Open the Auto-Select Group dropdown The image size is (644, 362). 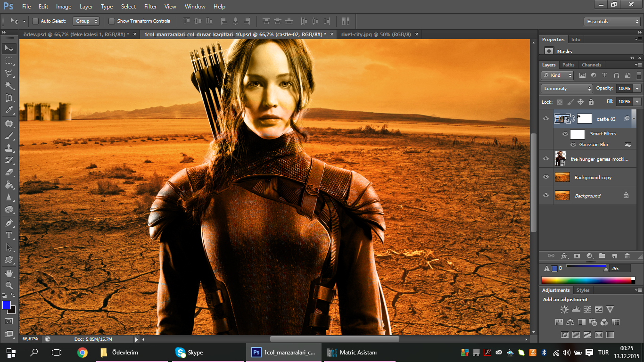86,21
